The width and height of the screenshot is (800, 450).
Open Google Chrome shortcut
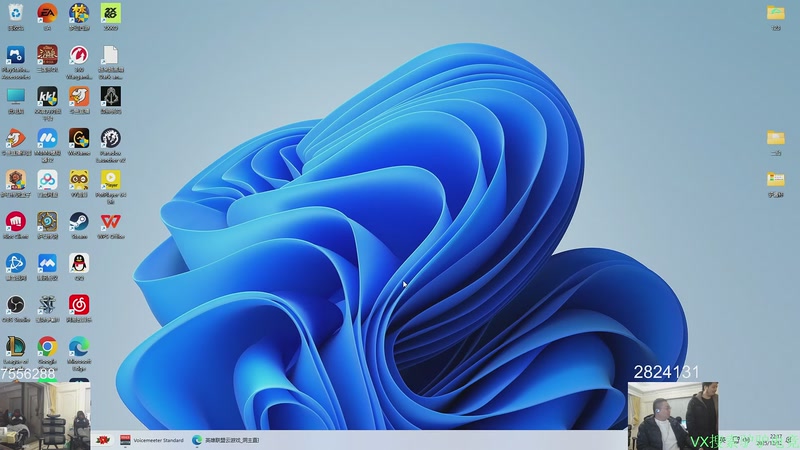(x=47, y=346)
